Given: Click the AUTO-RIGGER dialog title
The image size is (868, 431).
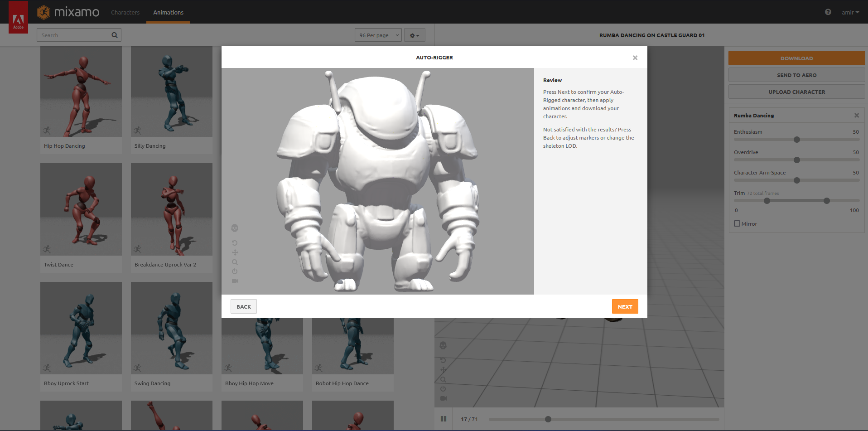Looking at the screenshot, I should pyautogui.click(x=434, y=58).
